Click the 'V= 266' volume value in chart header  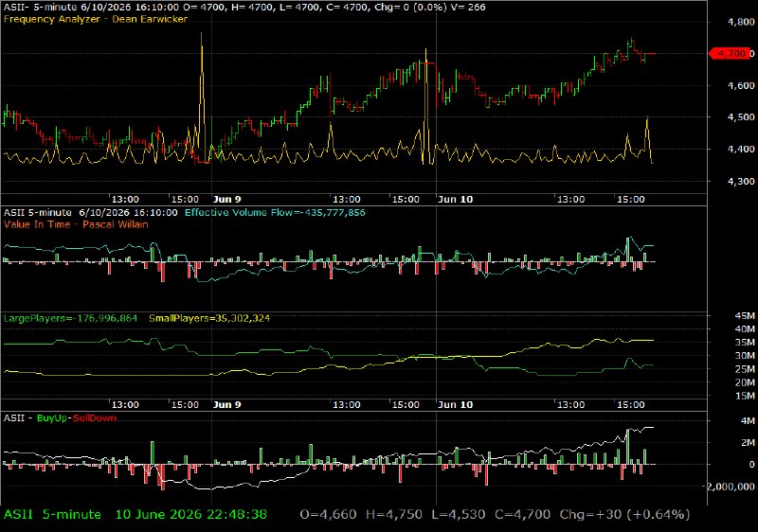pos(468,8)
